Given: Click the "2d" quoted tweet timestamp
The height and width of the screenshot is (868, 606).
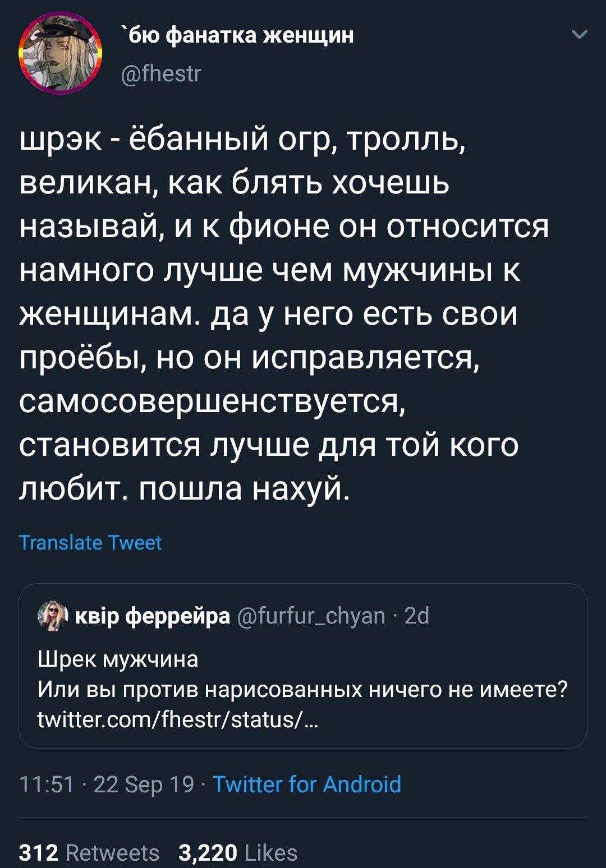Looking at the screenshot, I should pos(416,616).
